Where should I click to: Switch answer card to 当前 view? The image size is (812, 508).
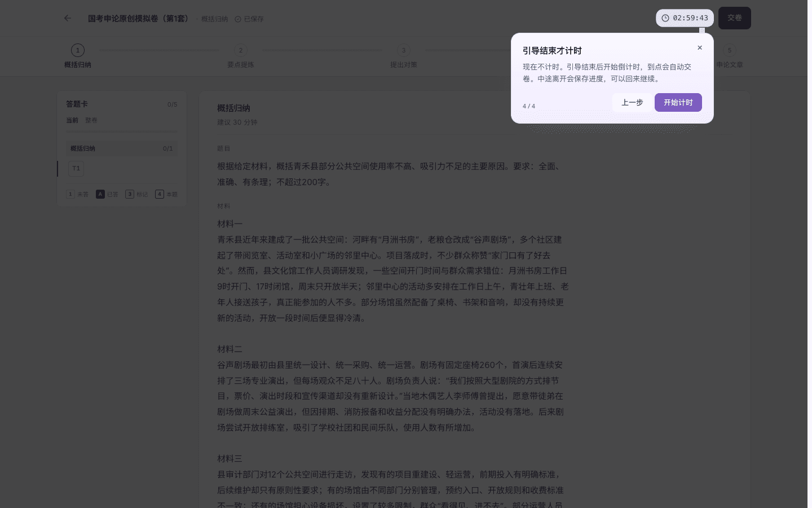coord(72,120)
